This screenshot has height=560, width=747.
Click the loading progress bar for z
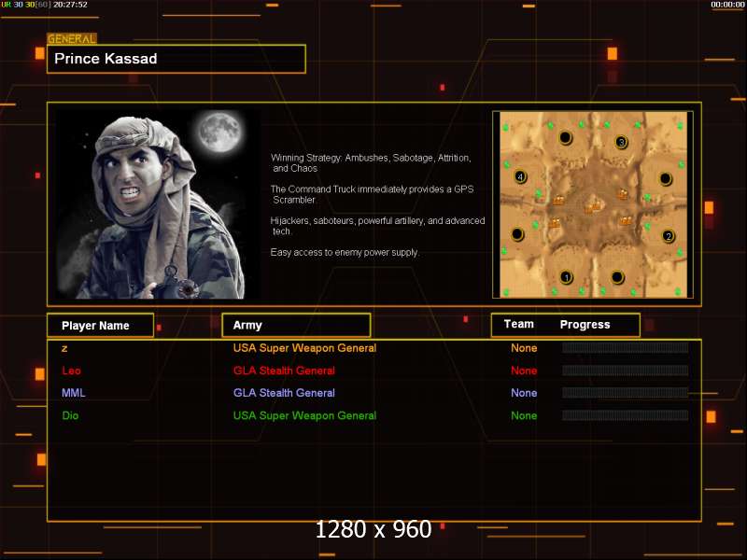[625, 347]
